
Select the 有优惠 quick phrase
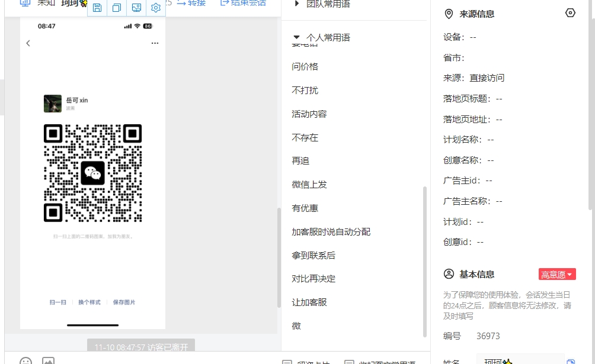point(305,208)
